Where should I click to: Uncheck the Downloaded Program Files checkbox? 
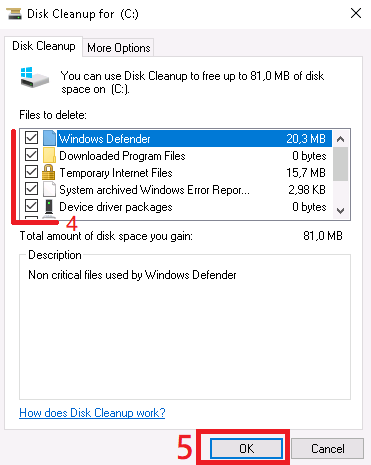(31, 155)
